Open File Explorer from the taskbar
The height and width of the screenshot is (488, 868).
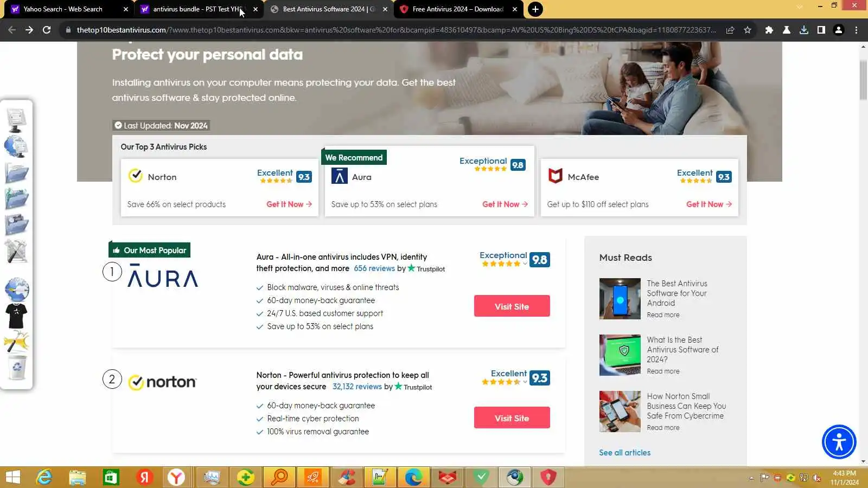pyautogui.click(x=78, y=477)
